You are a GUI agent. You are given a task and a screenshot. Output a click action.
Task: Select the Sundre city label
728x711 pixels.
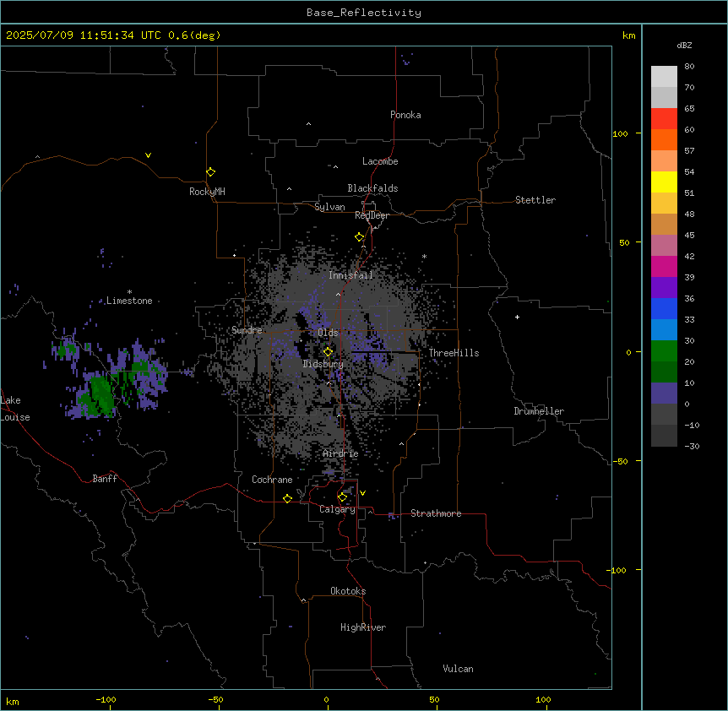coord(247,330)
